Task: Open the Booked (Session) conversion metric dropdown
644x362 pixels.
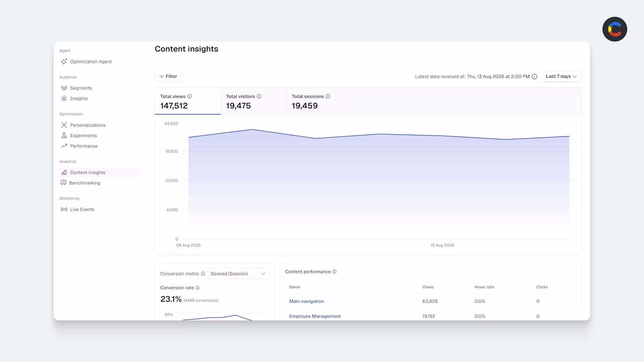Action: (x=238, y=274)
